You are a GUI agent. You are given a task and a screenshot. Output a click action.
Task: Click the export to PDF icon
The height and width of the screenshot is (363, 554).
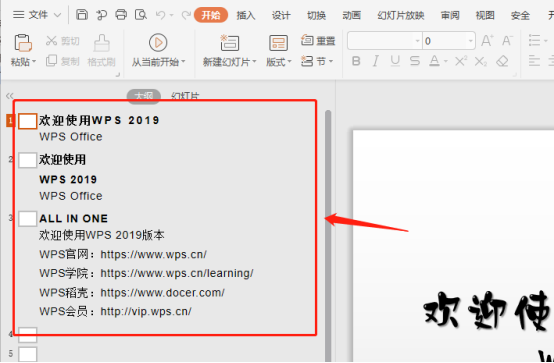[x=101, y=15]
